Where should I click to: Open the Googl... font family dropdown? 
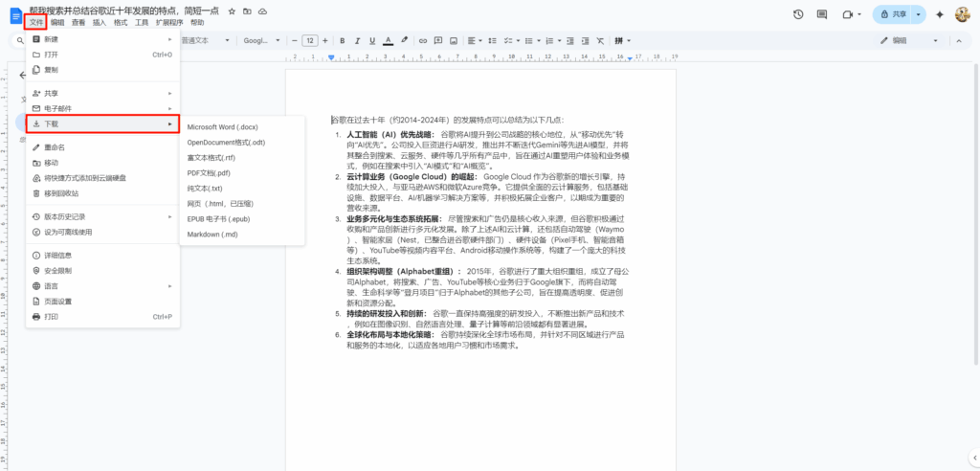point(262,40)
